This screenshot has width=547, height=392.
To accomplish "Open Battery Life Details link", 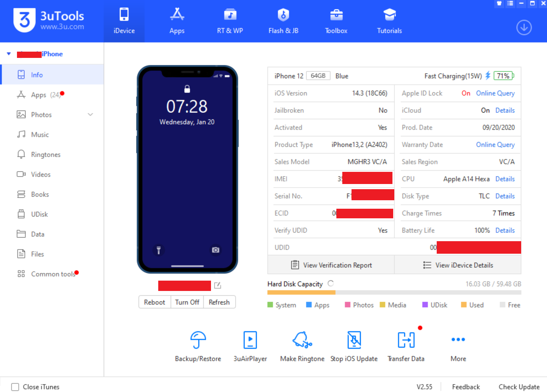I will pos(505,230).
